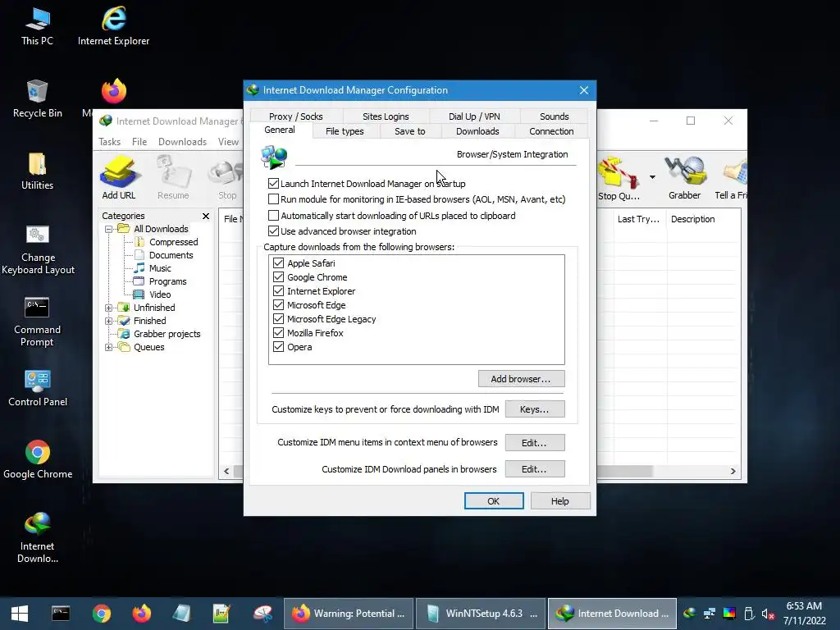Uncheck Mozilla Firefox browser capture

[278, 333]
